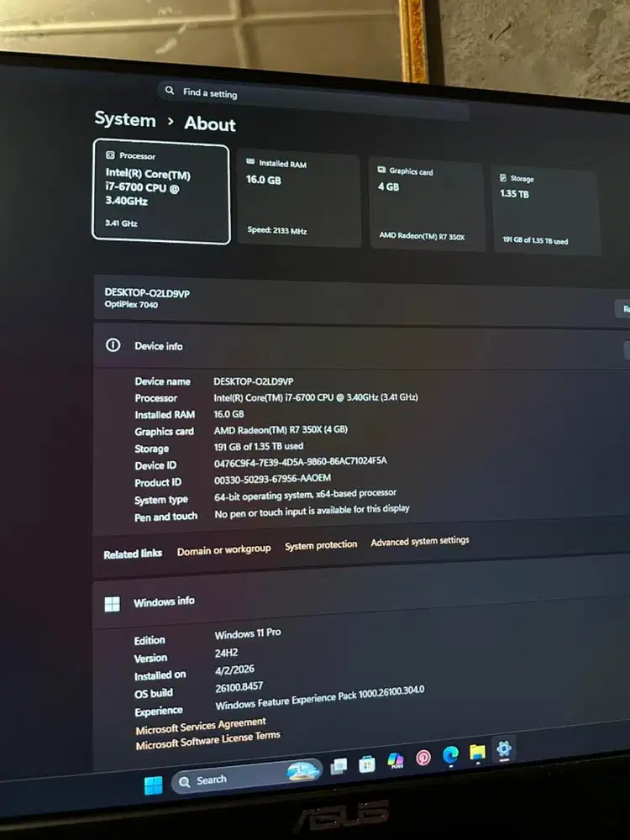
Task: Select the Processor summary card
Action: (x=161, y=192)
